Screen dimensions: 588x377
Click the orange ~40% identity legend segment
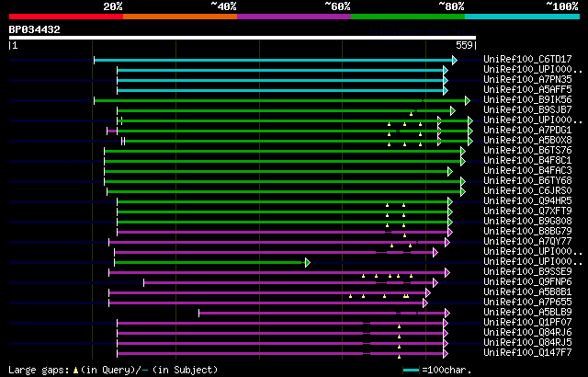180,17
